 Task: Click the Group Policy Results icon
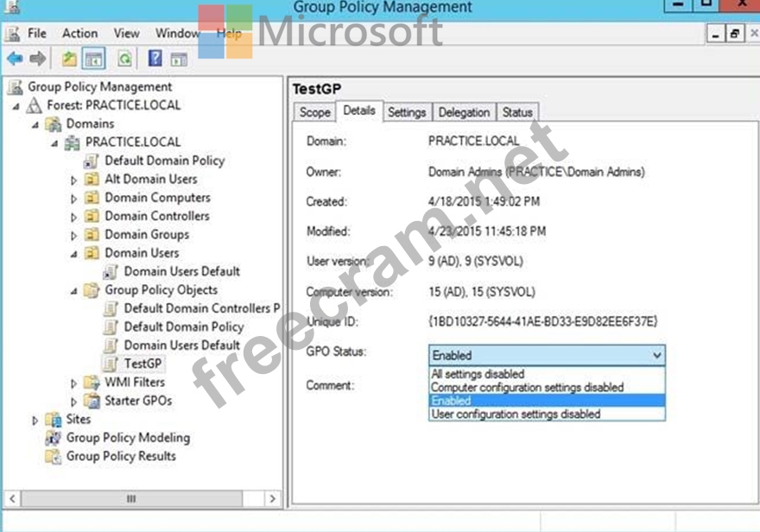(54, 456)
